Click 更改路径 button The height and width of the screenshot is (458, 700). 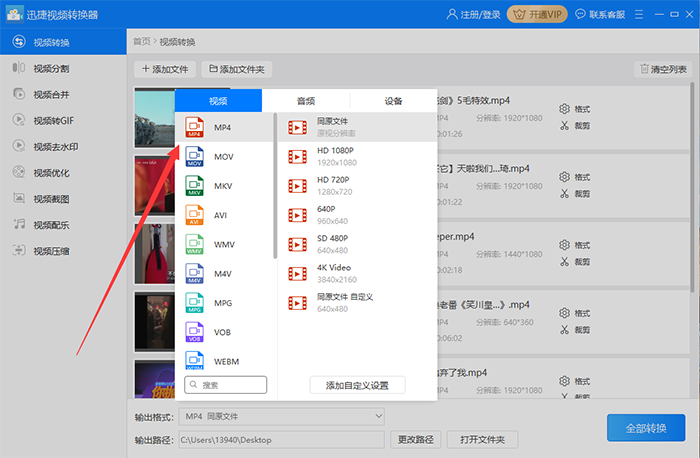[x=416, y=440]
